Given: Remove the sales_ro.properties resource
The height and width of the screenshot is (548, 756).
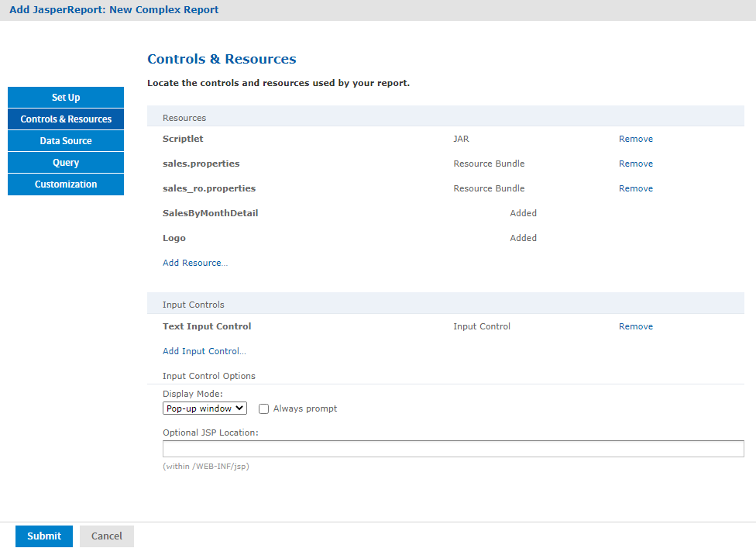Looking at the screenshot, I should click(635, 188).
